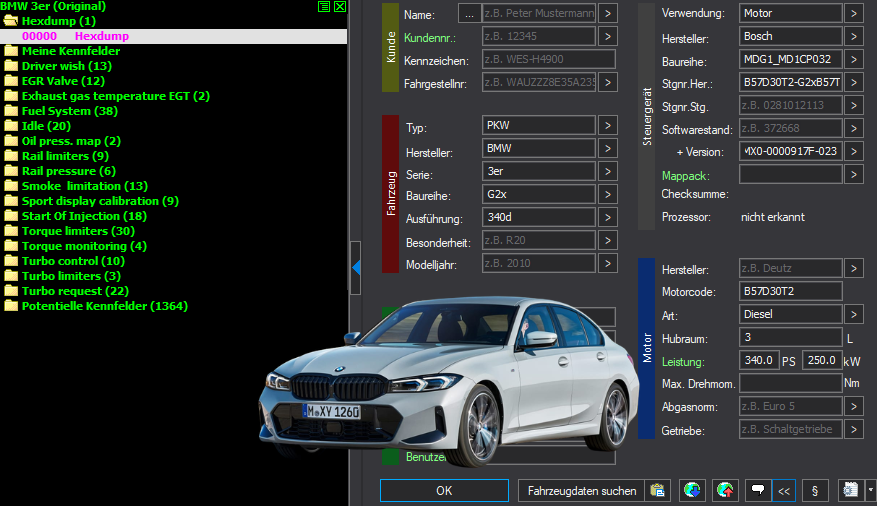Viewport: 877px width, 506px height.
Task: Click the double chevron (<<) collapse button
Action: pos(784,490)
